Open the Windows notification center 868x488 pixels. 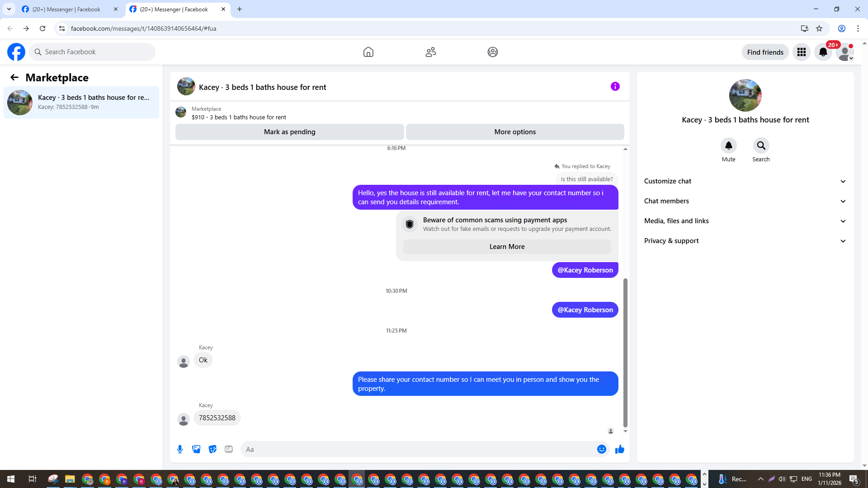pyautogui.click(x=854, y=479)
